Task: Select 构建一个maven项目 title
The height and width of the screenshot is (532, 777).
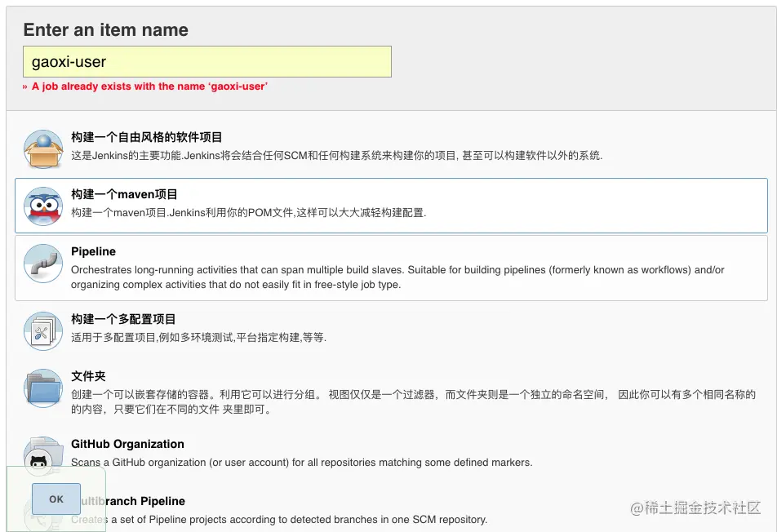Action: [x=124, y=194]
